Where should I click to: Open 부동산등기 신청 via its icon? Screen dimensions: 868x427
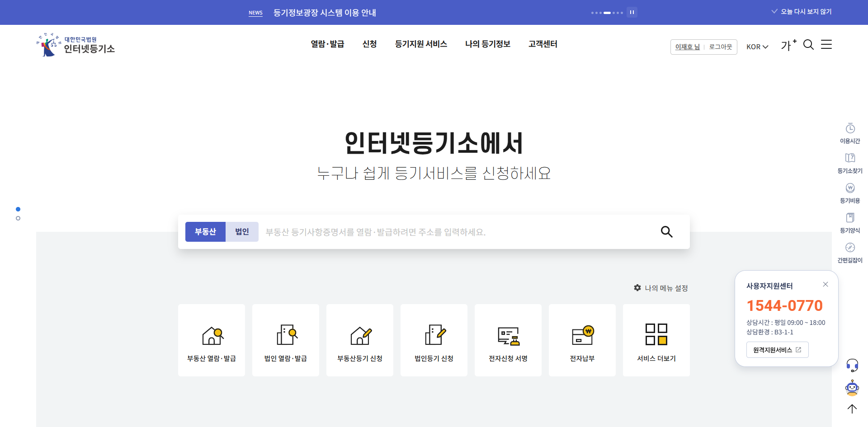pyautogui.click(x=359, y=340)
